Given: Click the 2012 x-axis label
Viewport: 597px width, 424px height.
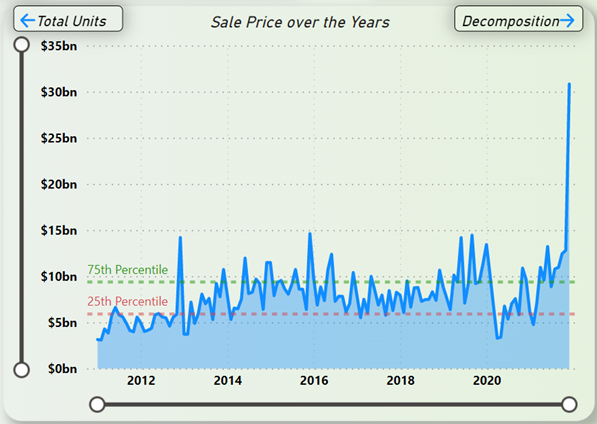Looking at the screenshot, I should click(x=141, y=380).
